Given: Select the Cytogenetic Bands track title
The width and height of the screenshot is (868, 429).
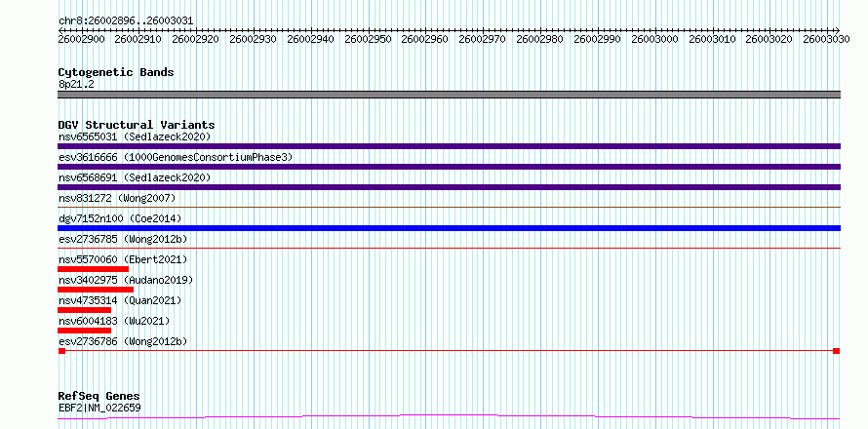Looking at the screenshot, I should pyautogui.click(x=116, y=72).
